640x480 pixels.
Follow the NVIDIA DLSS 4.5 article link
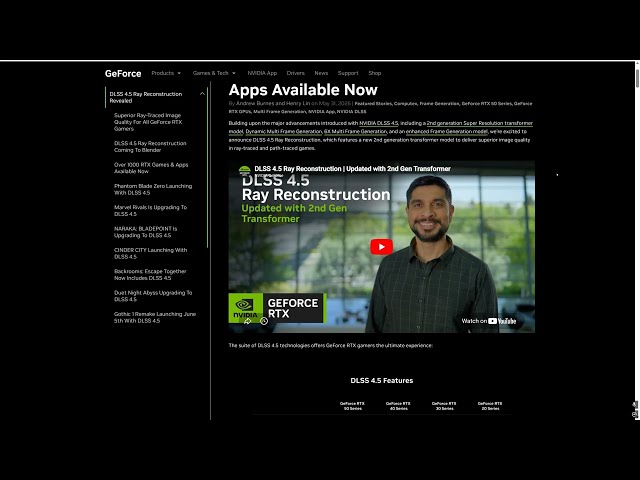pos(378,123)
